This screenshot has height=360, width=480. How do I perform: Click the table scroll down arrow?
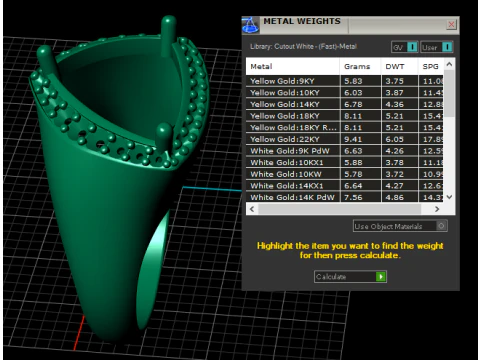tap(449, 197)
